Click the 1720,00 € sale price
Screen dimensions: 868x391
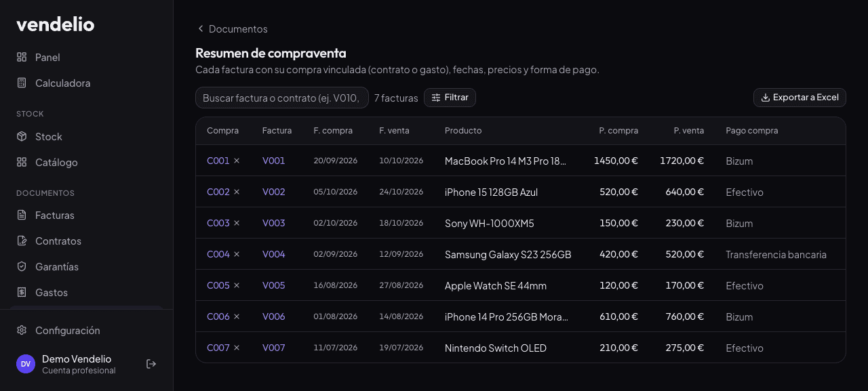(682, 161)
